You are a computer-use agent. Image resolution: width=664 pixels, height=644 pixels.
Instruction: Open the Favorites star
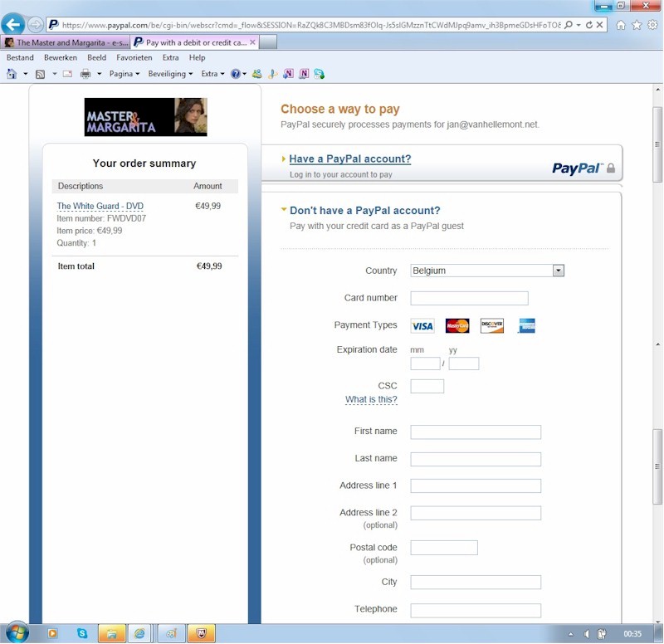pyautogui.click(x=637, y=26)
